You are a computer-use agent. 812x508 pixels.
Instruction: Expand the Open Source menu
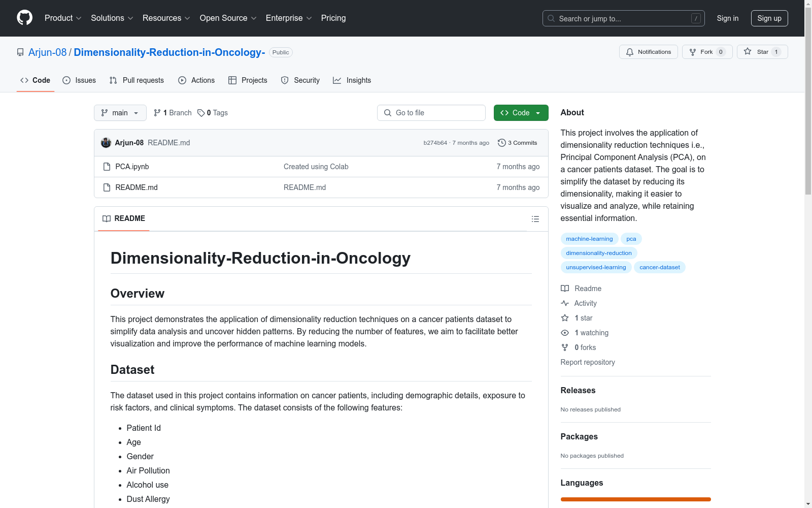coord(228,18)
